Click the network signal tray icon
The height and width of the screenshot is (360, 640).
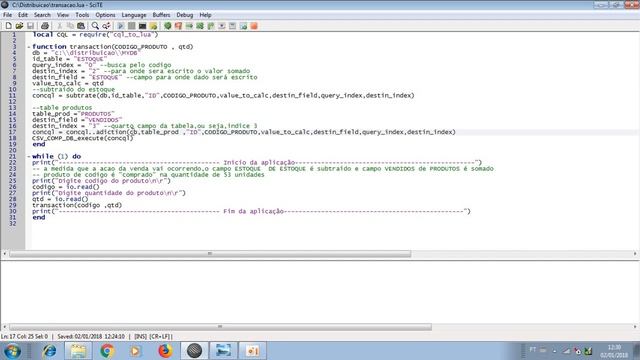(x=566, y=351)
